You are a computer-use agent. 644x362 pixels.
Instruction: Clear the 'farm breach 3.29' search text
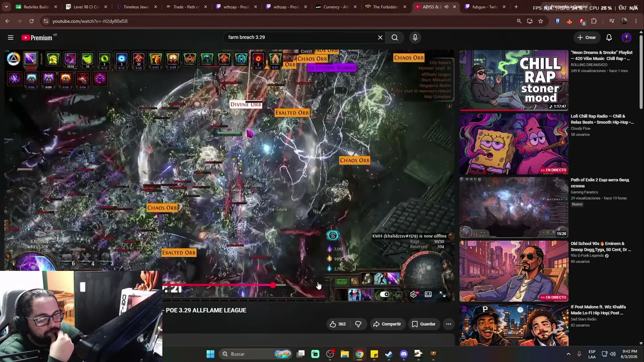point(380,37)
